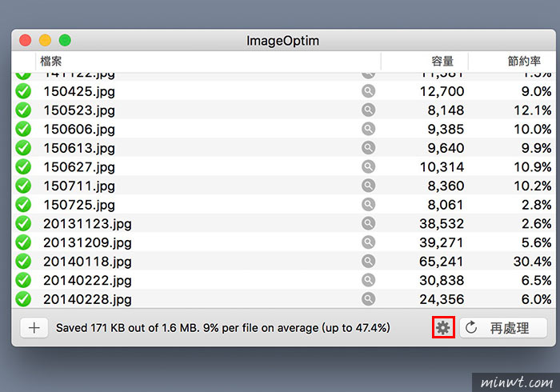Click green checkmark status of 20140118.jpg
The height and width of the screenshot is (392, 560).
coord(23,262)
